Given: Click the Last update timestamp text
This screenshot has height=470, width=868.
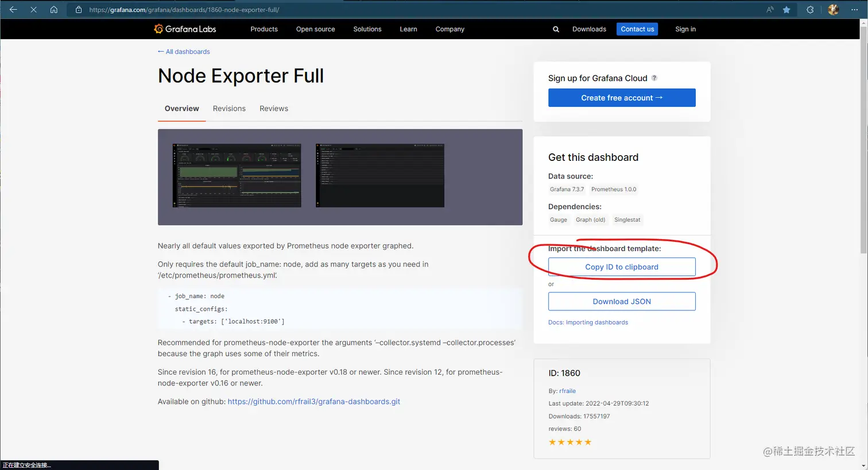Looking at the screenshot, I should (x=599, y=403).
